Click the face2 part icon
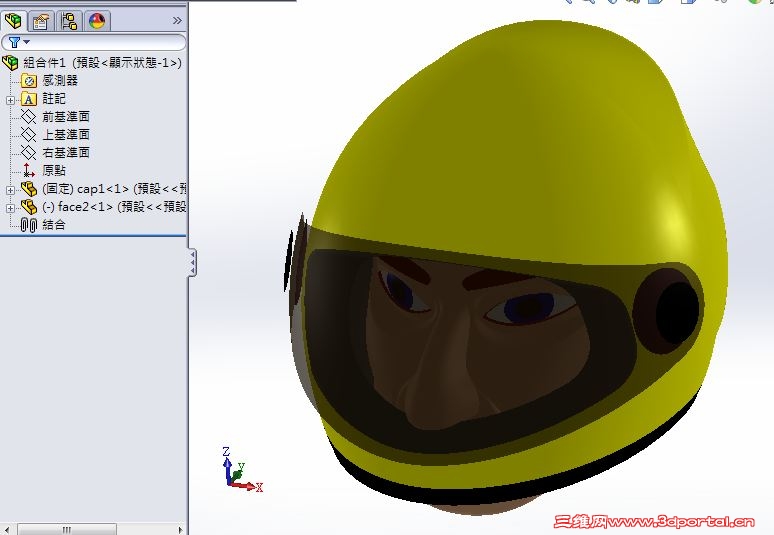The width and height of the screenshot is (774, 535). click(x=29, y=207)
